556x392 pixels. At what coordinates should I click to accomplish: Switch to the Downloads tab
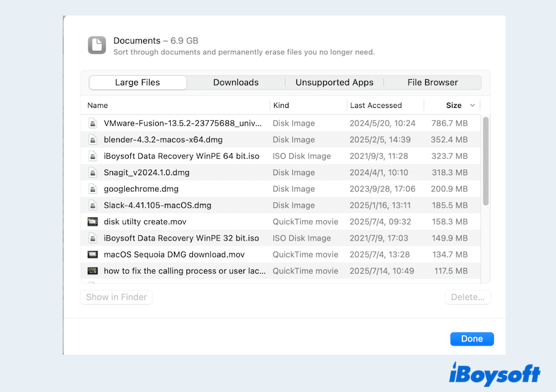[x=235, y=82]
